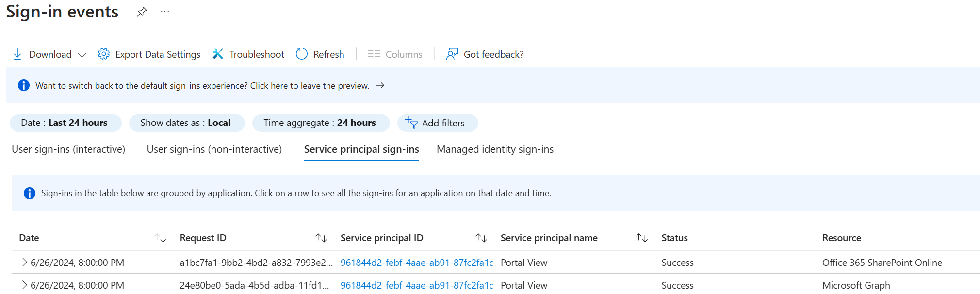
Task: Expand the SharePoint Online sign-in row
Action: pos(24,263)
